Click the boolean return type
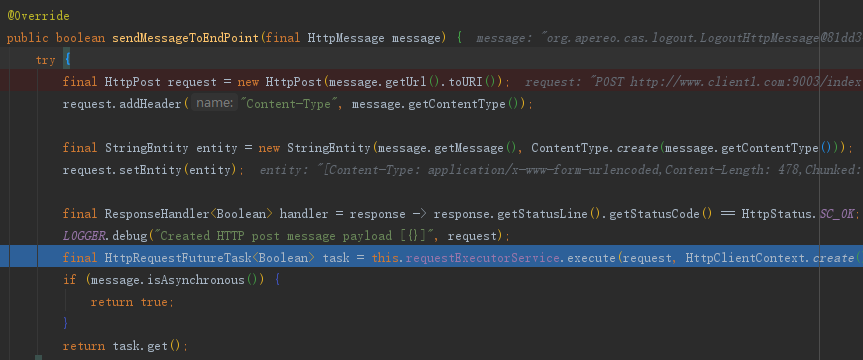 coord(80,38)
